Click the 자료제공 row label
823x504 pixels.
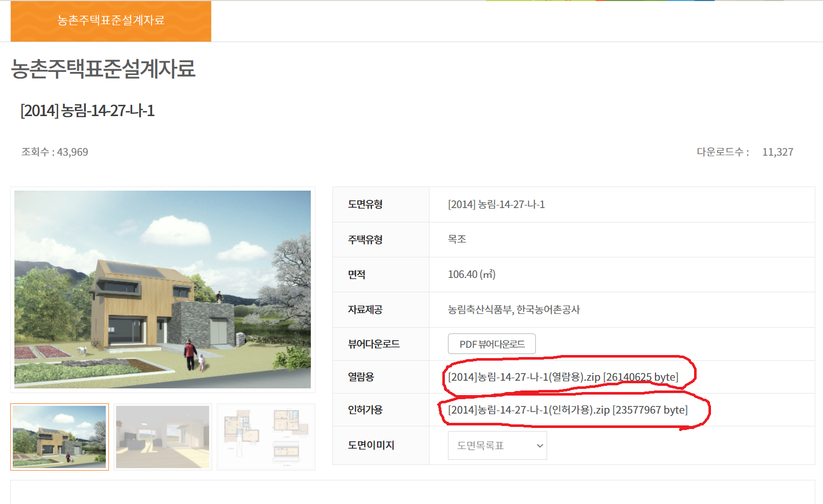tap(365, 310)
